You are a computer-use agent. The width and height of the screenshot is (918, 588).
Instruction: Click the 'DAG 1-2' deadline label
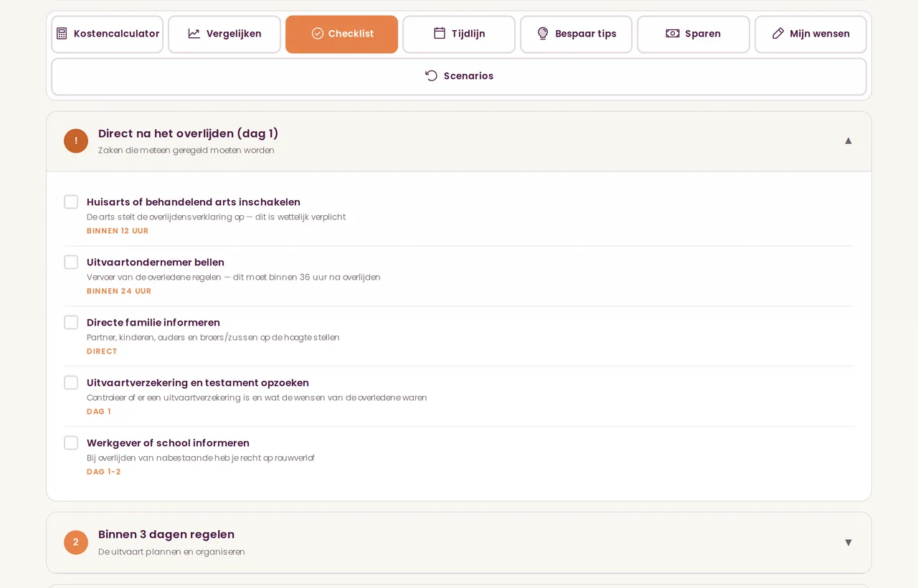click(x=104, y=472)
